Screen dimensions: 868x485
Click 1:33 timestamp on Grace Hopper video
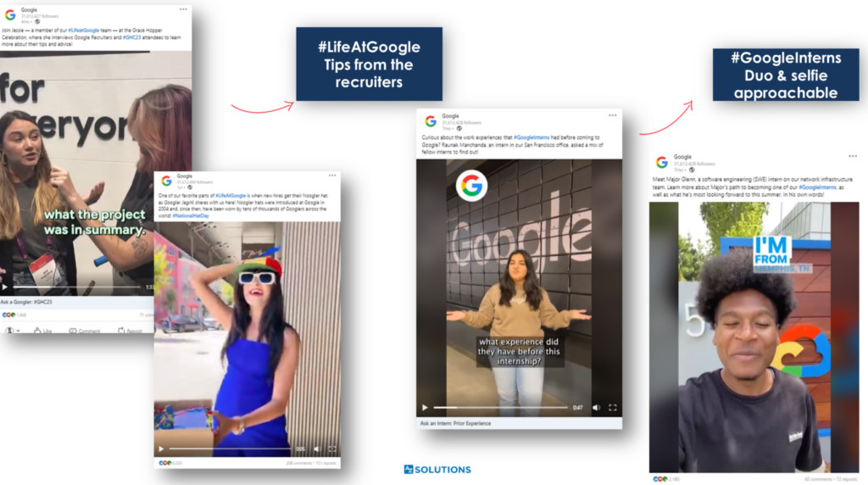point(149,287)
